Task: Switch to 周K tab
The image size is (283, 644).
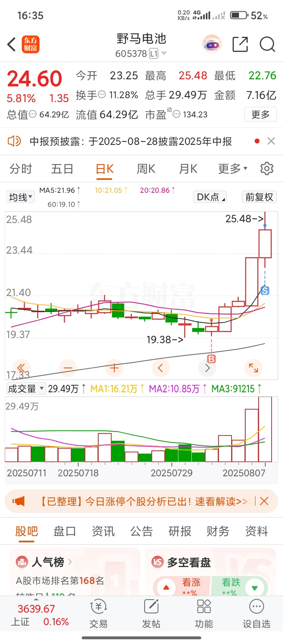Action: click(146, 168)
